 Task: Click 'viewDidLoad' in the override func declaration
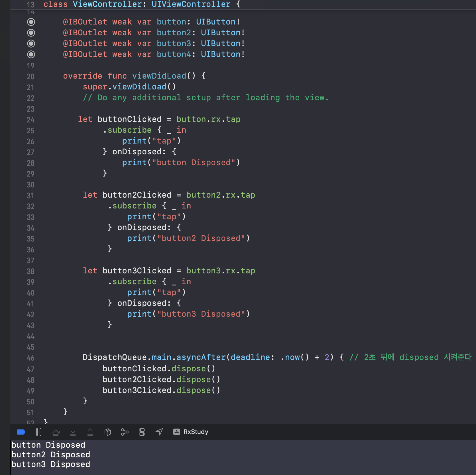(x=159, y=76)
